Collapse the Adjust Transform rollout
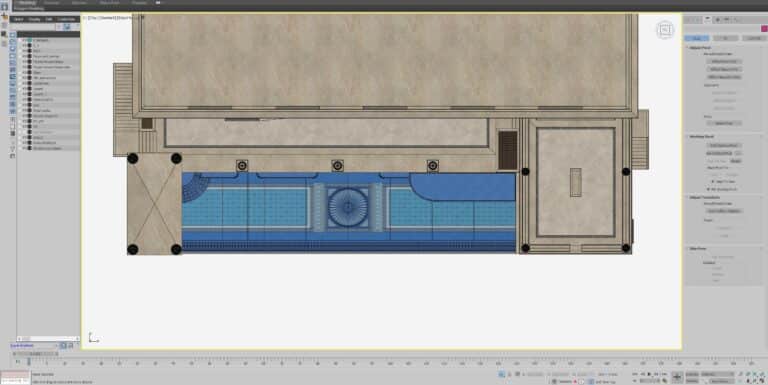The width and height of the screenshot is (768, 385). [x=704, y=197]
